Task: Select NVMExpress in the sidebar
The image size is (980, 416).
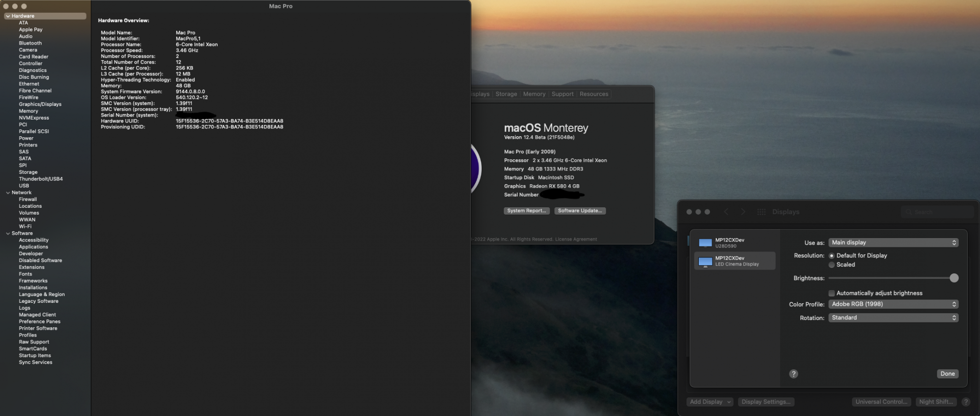Action: (34, 118)
